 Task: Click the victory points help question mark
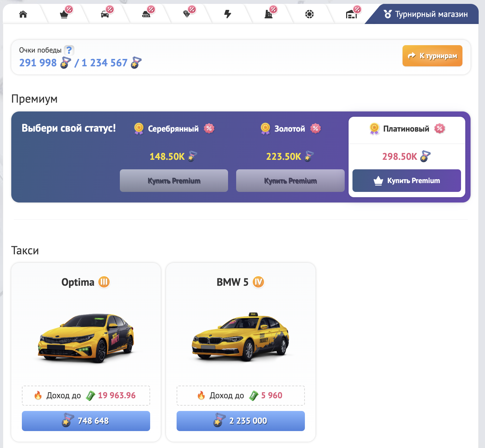tap(69, 50)
